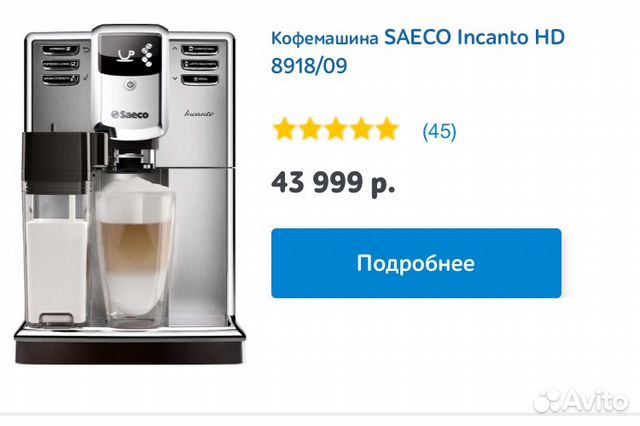The image size is (640, 426).
Task: Click the fifth yellow rating star
Action: pos(387,129)
